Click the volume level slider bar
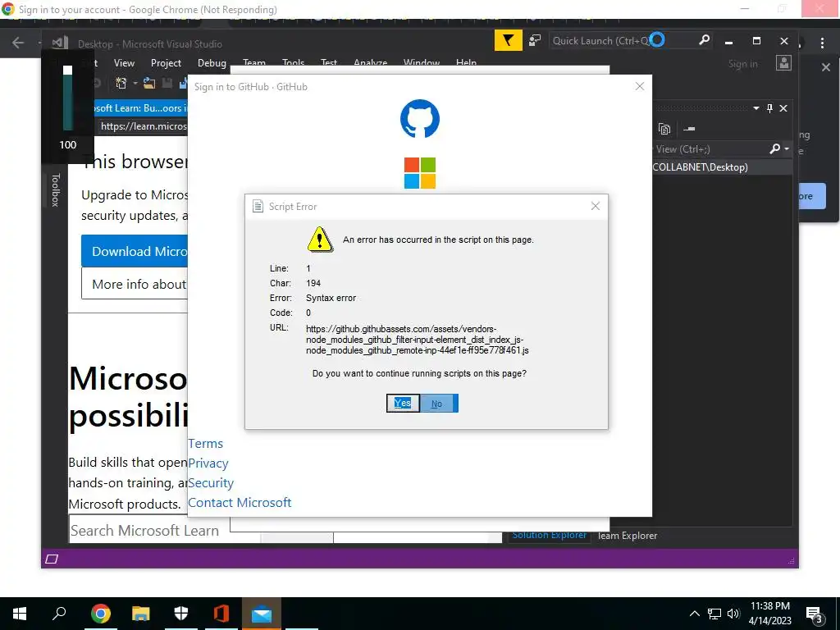 click(67, 98)
